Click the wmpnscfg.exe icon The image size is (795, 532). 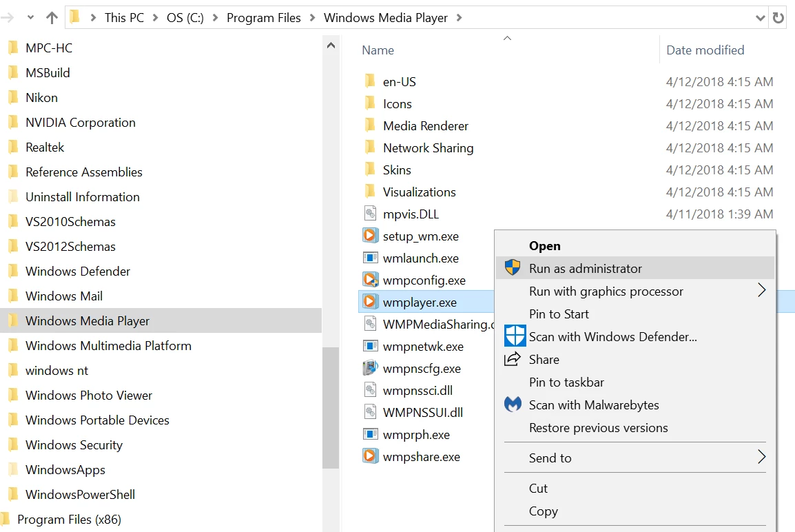[x=371, y=368]
